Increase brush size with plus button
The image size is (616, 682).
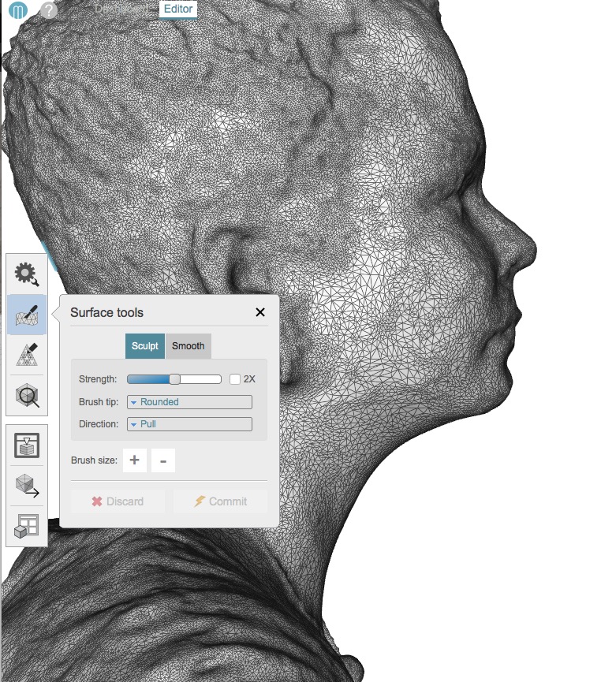coord(134,460)
